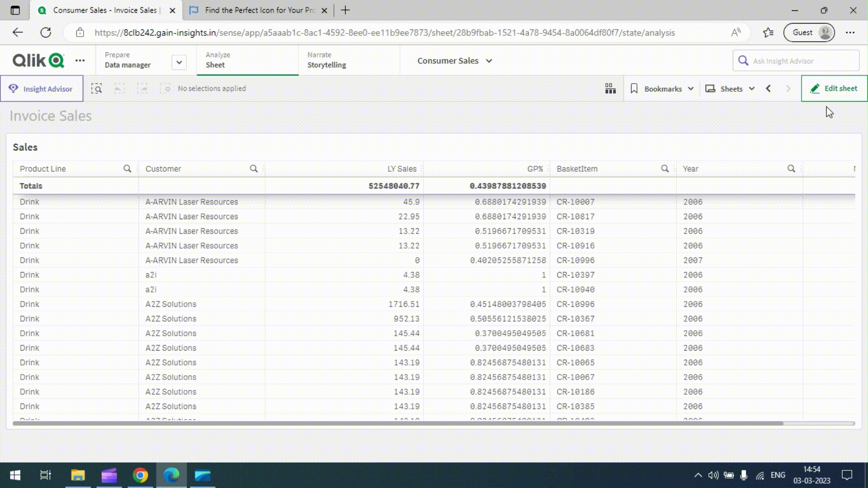Open the Read aloud icon in address bar
This screenshot has height=488, width=868.
736,33
